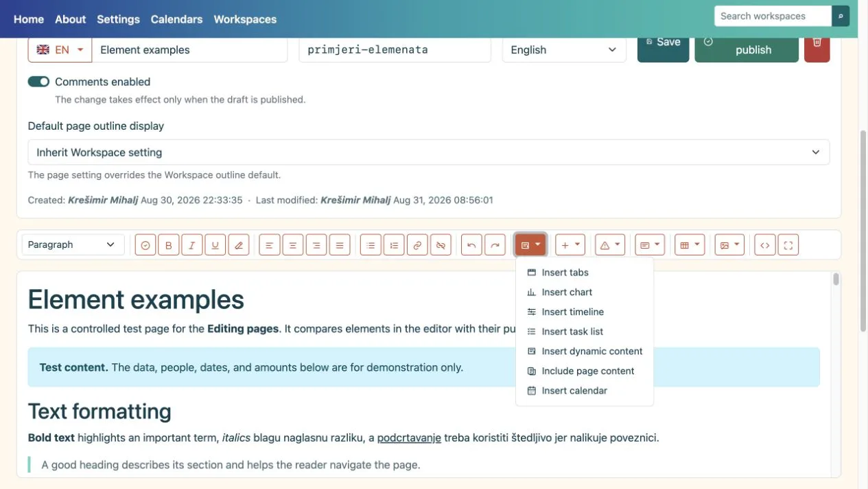Open the EN language flag dropdown
868x489 pixels.
click(60, 49)
